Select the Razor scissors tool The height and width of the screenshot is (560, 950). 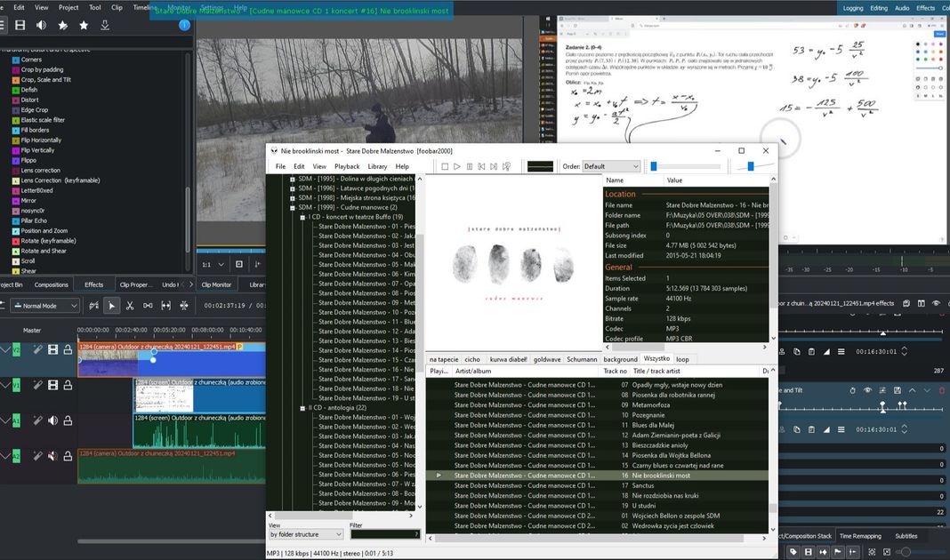(x=130, y=306)
